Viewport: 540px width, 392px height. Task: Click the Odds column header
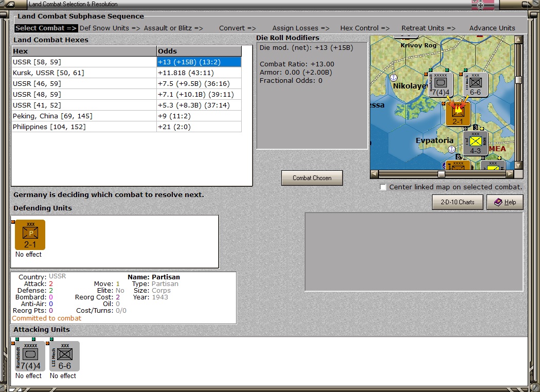199,51
